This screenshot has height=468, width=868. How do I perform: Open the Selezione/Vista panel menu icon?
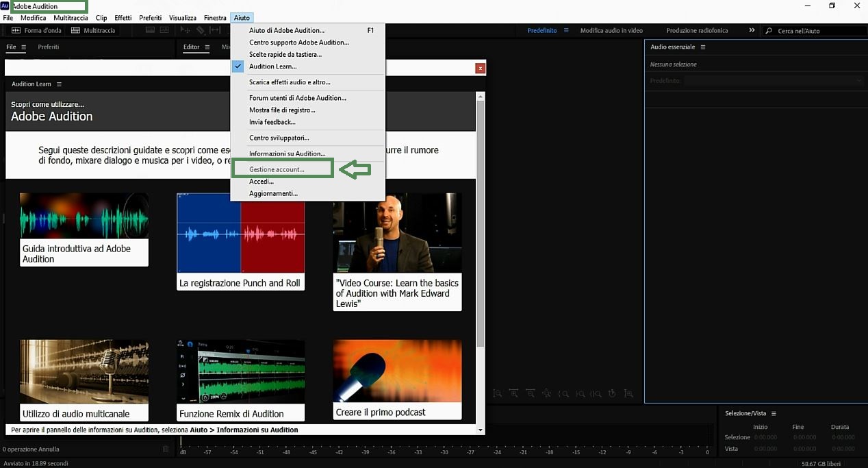tap(774, 413)
